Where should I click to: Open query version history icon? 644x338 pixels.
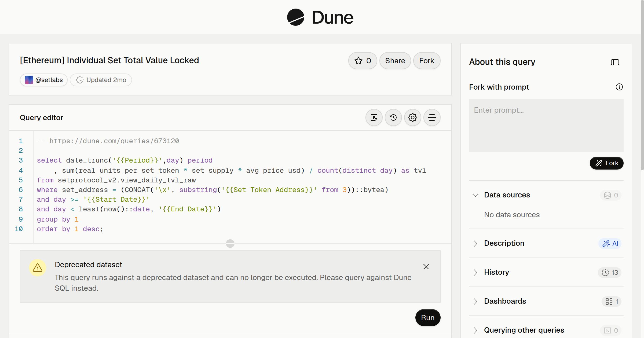[393, 117]
